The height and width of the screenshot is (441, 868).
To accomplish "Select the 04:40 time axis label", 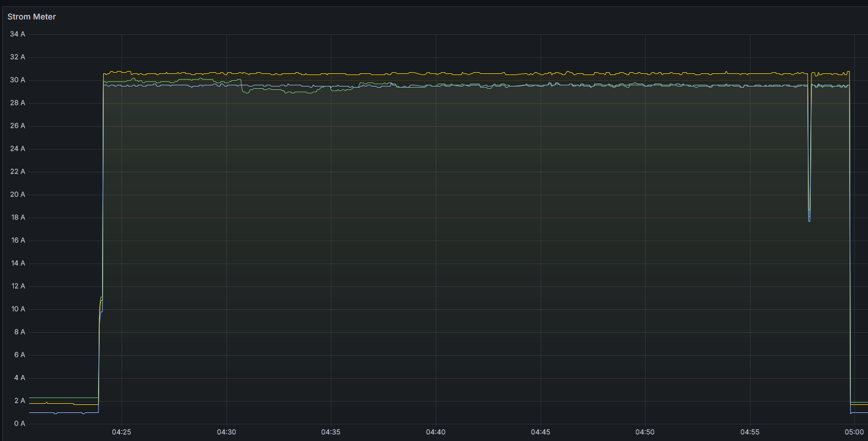I will coord(436,431).
